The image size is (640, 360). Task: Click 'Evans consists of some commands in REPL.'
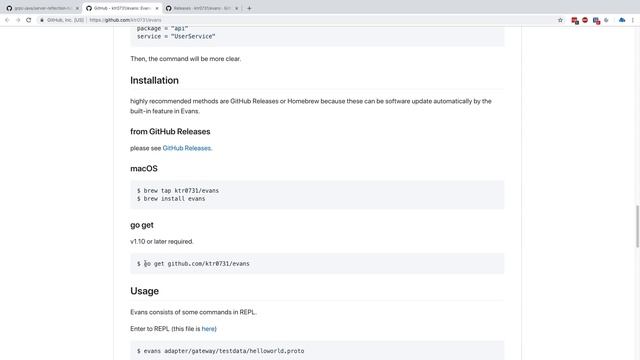click(193, 312)
